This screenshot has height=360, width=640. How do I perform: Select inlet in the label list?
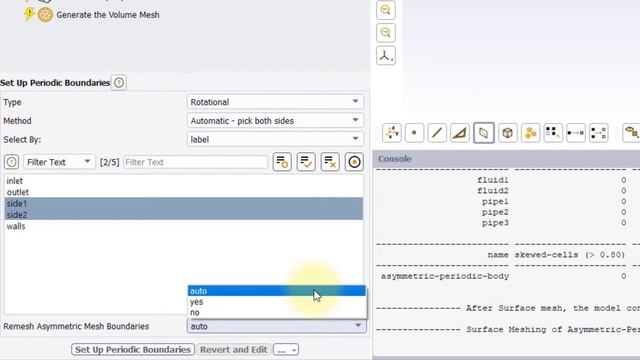pyautogui.click(x=183, y=181)
